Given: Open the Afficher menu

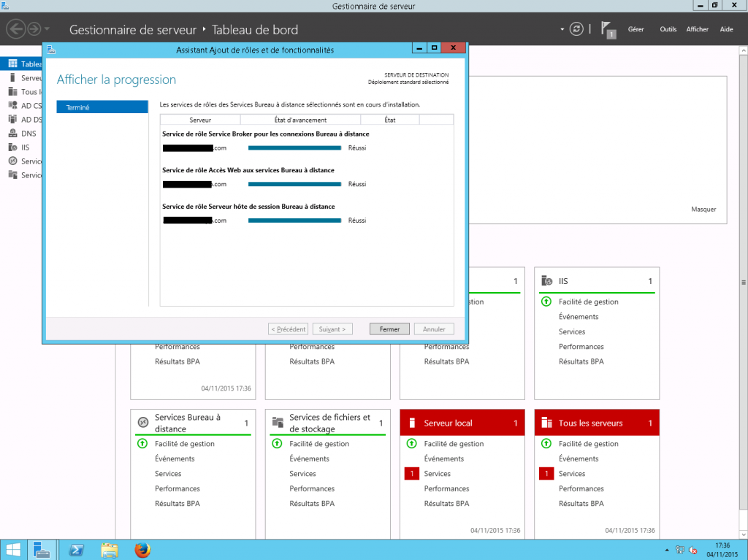Looking at the screenshot, I should point(697,28).
